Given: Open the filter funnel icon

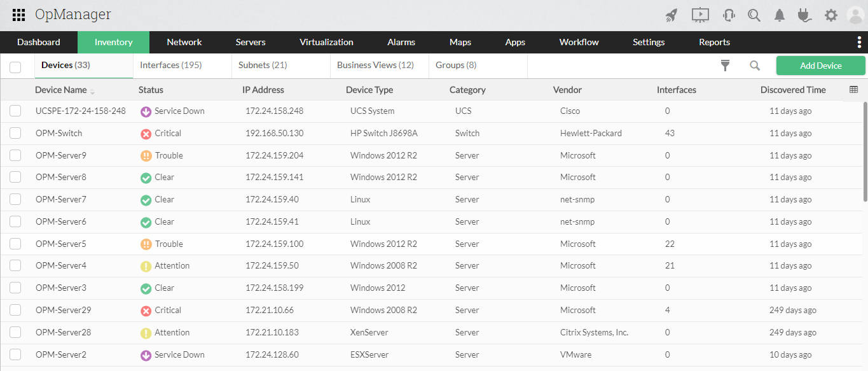Looking at the screenshot, I should coord(725,66).
